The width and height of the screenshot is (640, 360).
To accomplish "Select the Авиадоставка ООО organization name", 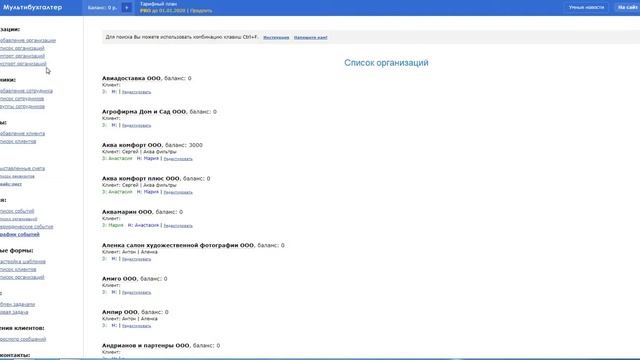I will (x=131, y=78).
